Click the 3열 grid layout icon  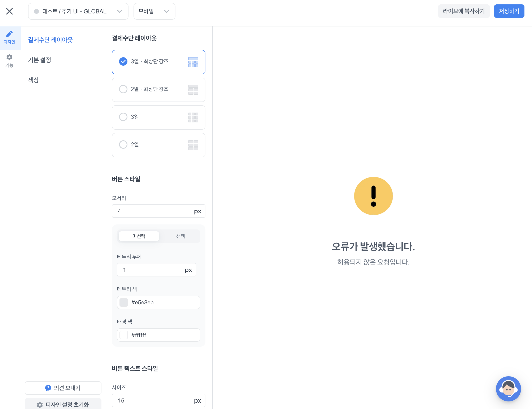click(x=193, y=117)
